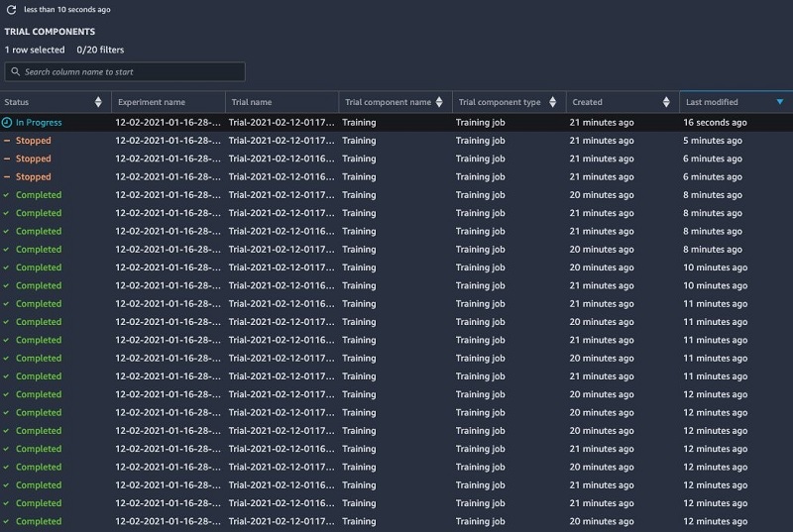Click the clock icon of the In Progress row
Viewport: 793px width, 532px height.
[7, 122]
